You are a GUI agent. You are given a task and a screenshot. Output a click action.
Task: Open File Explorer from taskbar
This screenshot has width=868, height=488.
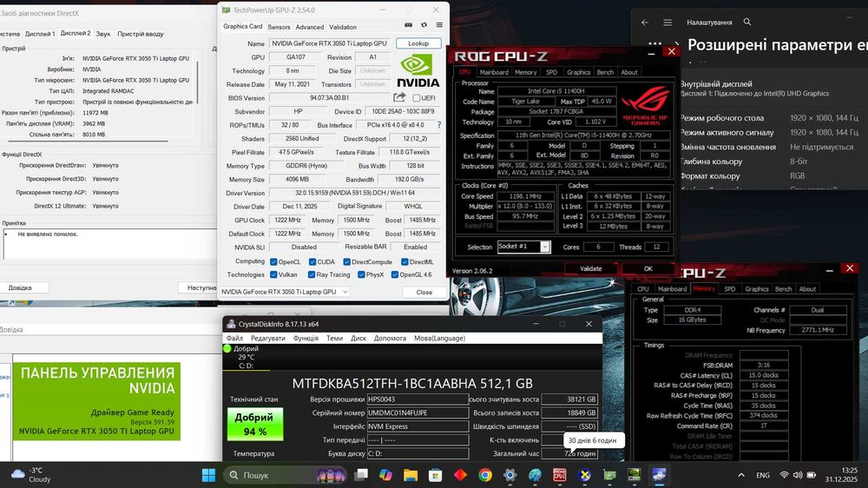click(x=411, y=475)
